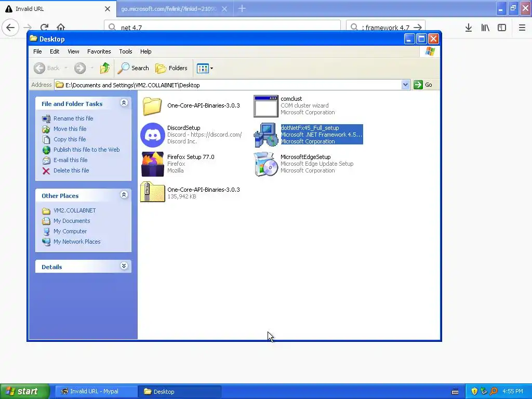The image size is (532, 399).
Task: Open the One-Core-API-Binaries-3.0.3 folder icon
Action: coord(152,106)
